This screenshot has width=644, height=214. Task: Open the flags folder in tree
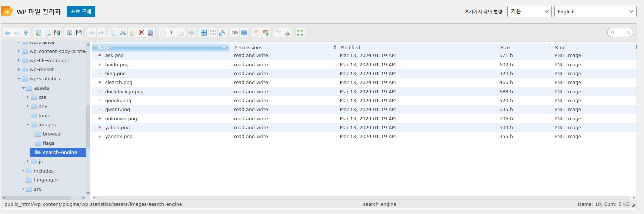coord(44,143)
